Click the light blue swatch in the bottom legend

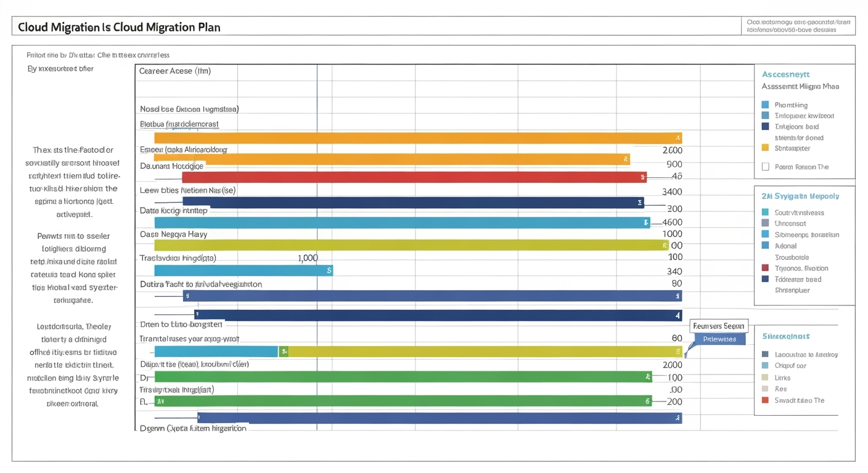[x=766, y=365]
